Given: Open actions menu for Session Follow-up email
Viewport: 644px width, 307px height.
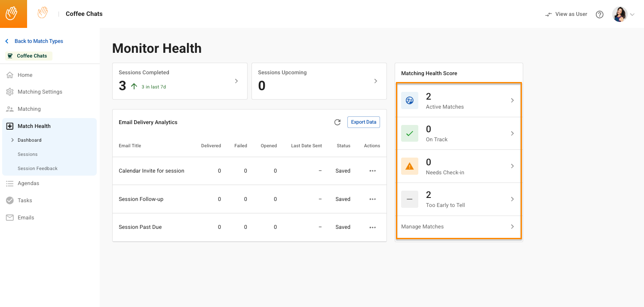Looking at the screenshot, I should coord(372,199).
